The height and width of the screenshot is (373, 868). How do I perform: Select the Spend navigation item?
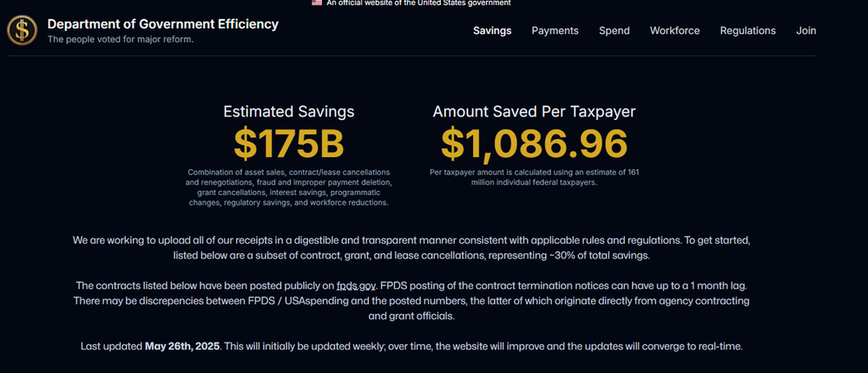click(614, 30)
